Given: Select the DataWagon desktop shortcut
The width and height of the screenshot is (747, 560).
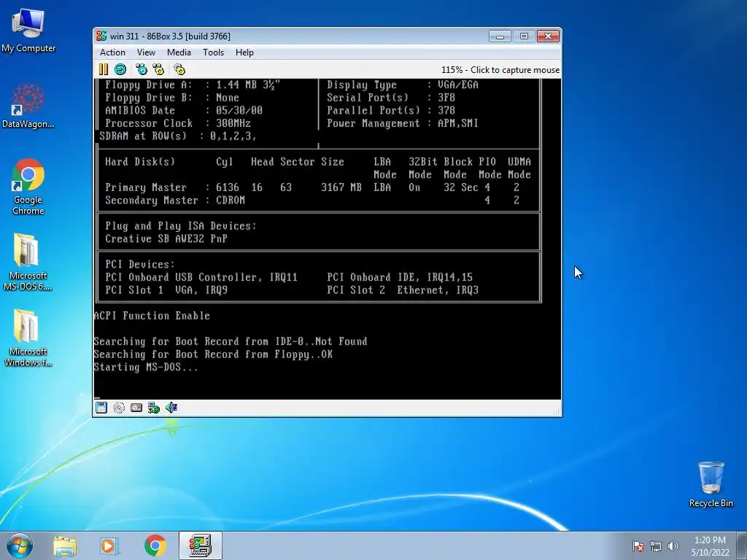Looking at the screenshot, I should coord(28,106).
